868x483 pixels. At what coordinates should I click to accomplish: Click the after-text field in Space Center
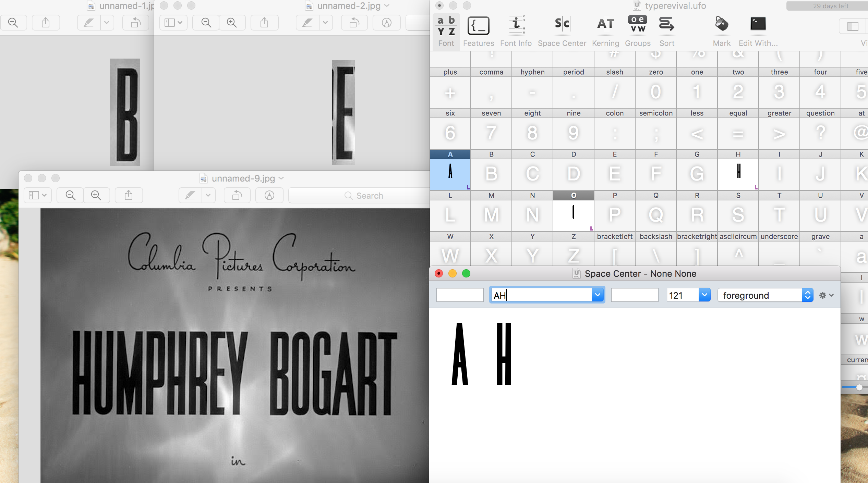(x=635, y=295)
